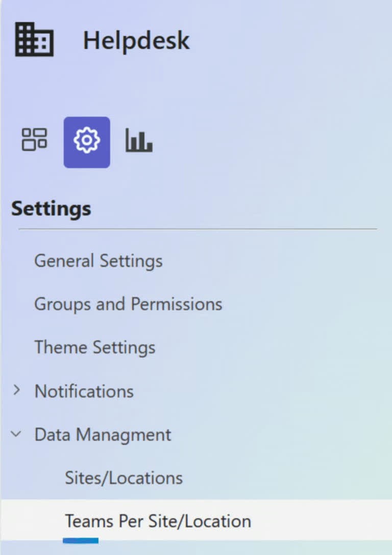The image size is (392, 555).
Task: Open the Sites/Locations sub-item
Action: (x=124, y=478)
